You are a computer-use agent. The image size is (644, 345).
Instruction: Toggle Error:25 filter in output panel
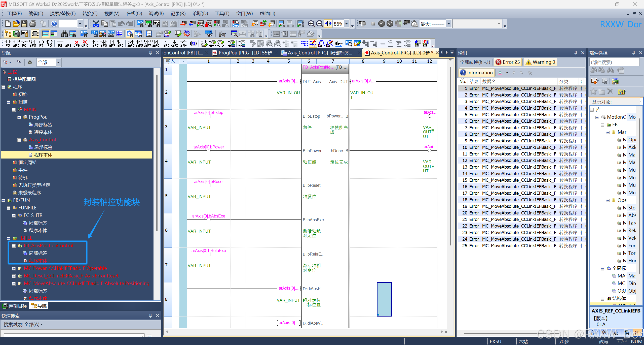pos(508,62)
